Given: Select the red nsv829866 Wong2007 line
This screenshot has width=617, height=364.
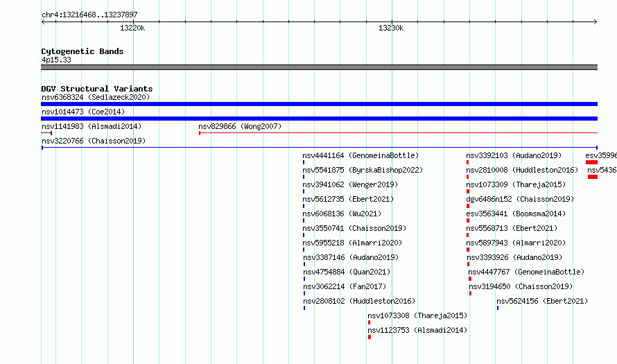Looking at the screenshot, I should 398,133.
